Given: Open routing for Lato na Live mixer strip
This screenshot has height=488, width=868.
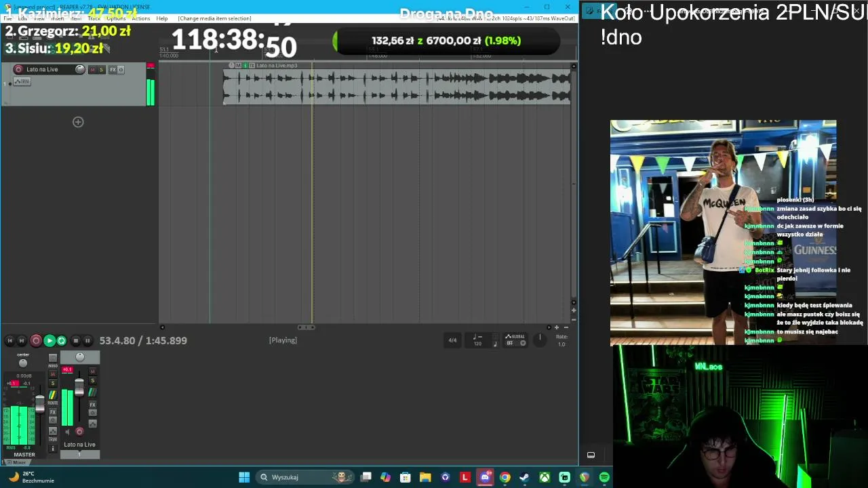Looking at the screenshot, I should [93, 392].
